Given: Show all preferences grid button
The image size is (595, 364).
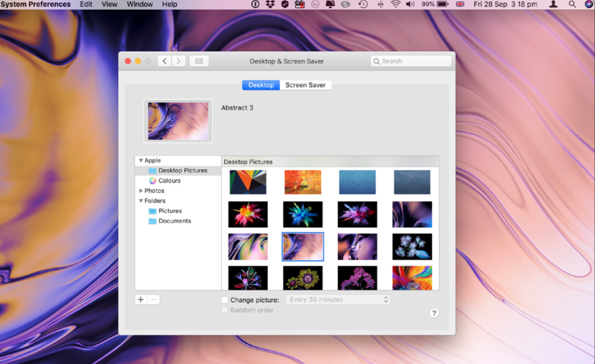Looking at the screenshot, I should [x=199, y=61].
